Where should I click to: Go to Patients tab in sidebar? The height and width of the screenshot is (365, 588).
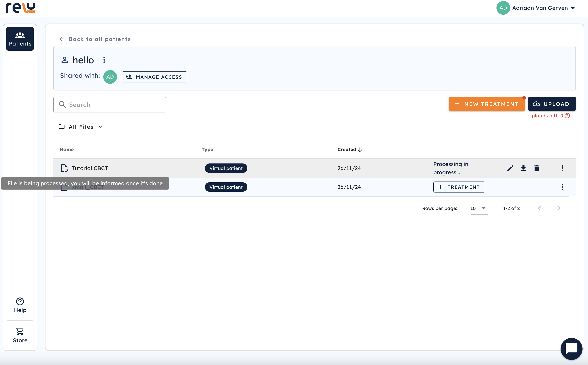tap(20, 39)
